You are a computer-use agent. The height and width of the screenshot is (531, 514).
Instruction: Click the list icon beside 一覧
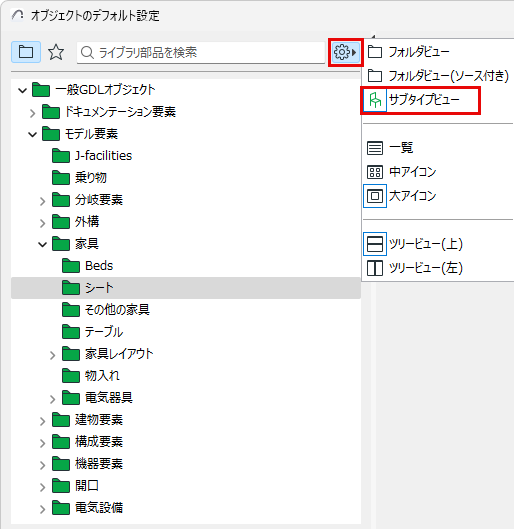375,148
